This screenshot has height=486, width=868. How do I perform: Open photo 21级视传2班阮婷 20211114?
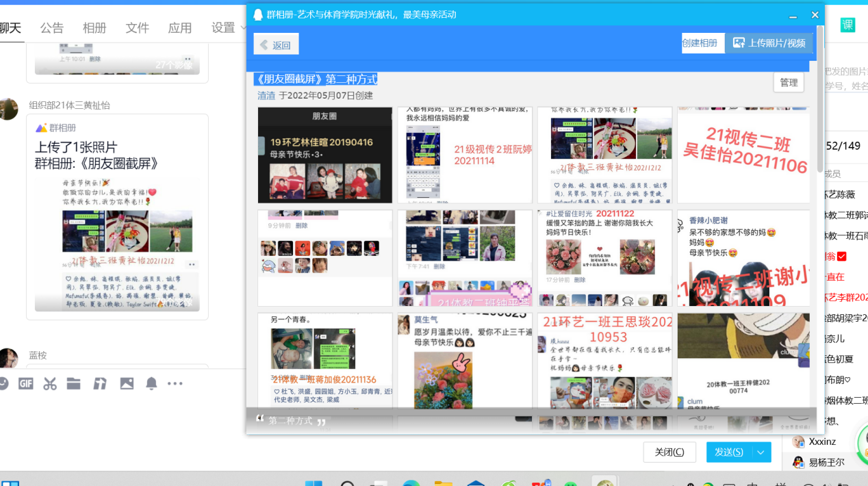(465, 155)
